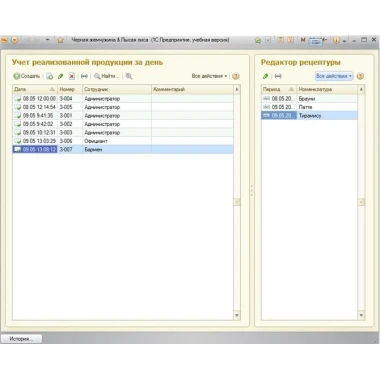
Task: Click the set period icon in the left toolbar
Action: (84, 76)
